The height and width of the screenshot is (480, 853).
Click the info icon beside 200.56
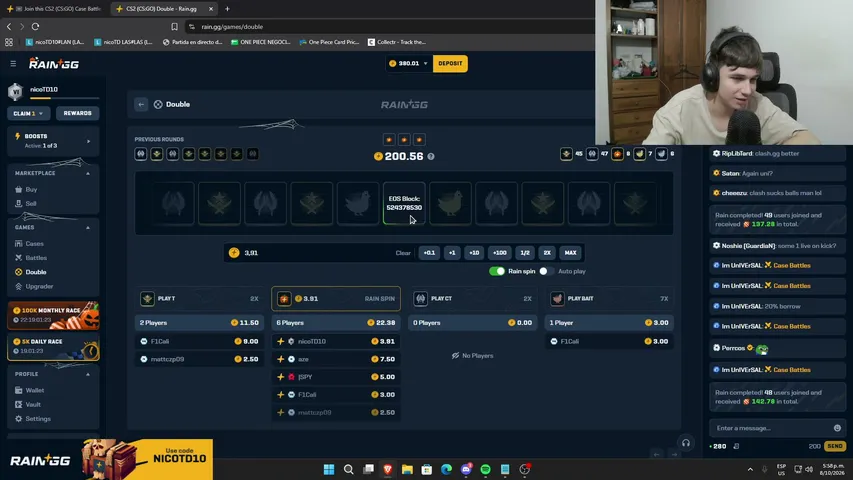point(431,156)
